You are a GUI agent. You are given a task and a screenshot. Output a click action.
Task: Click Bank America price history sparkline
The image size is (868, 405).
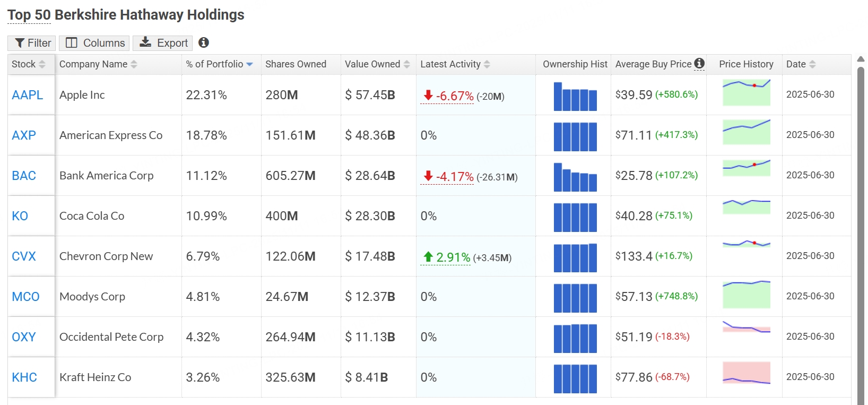click(x=747, y=168)
